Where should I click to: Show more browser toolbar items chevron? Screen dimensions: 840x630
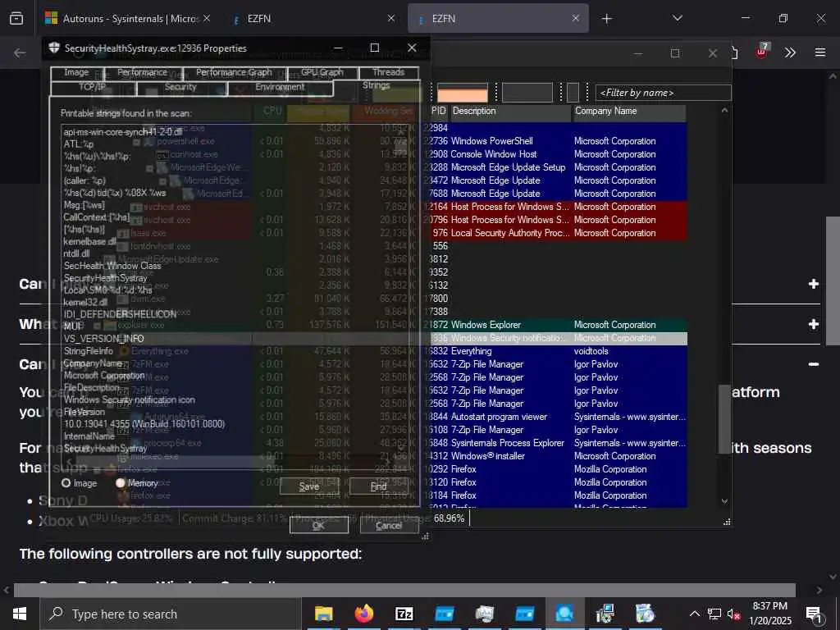pyautogui.click(x=790, y=52)
